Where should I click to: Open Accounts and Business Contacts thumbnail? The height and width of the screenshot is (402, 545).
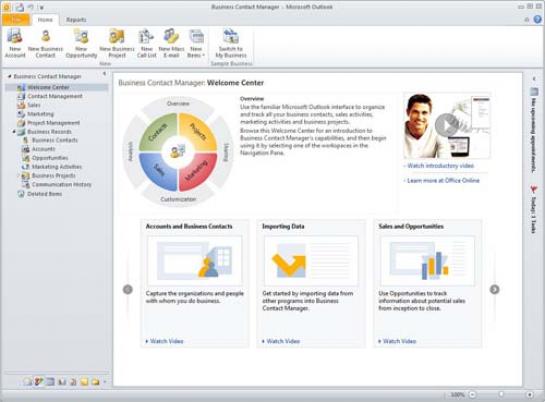[195, 261]
